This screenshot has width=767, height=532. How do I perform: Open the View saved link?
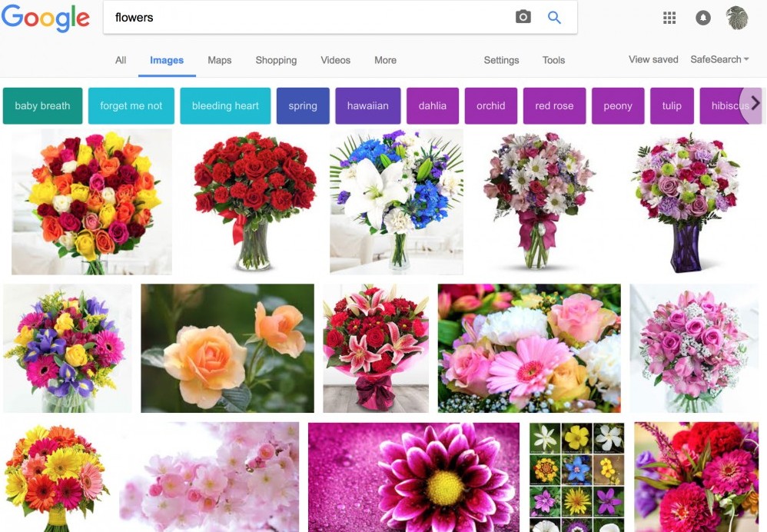pos(652,59)
